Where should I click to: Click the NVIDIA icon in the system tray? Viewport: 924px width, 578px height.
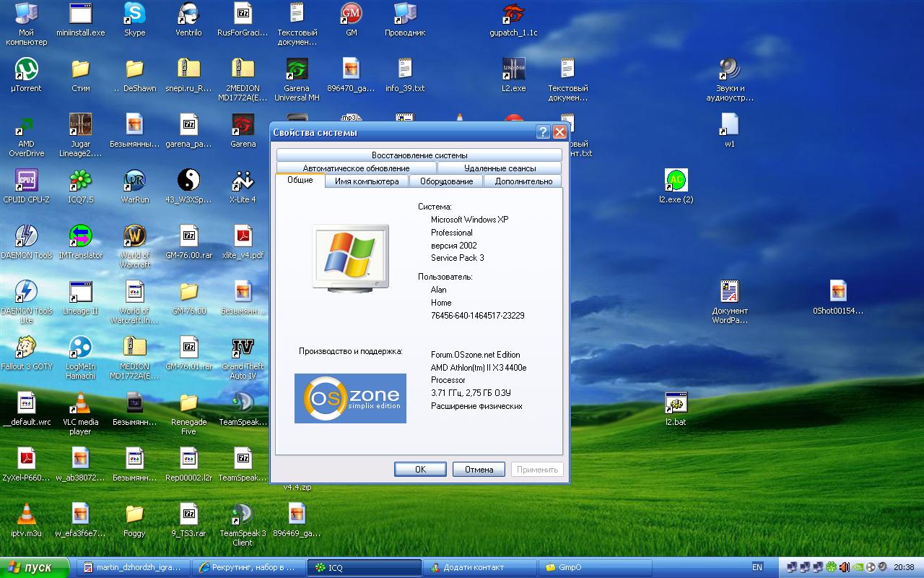point(858,567)
